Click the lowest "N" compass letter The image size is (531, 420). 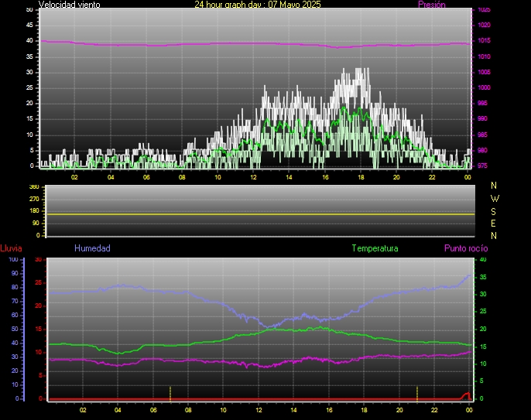click(494, 236)
